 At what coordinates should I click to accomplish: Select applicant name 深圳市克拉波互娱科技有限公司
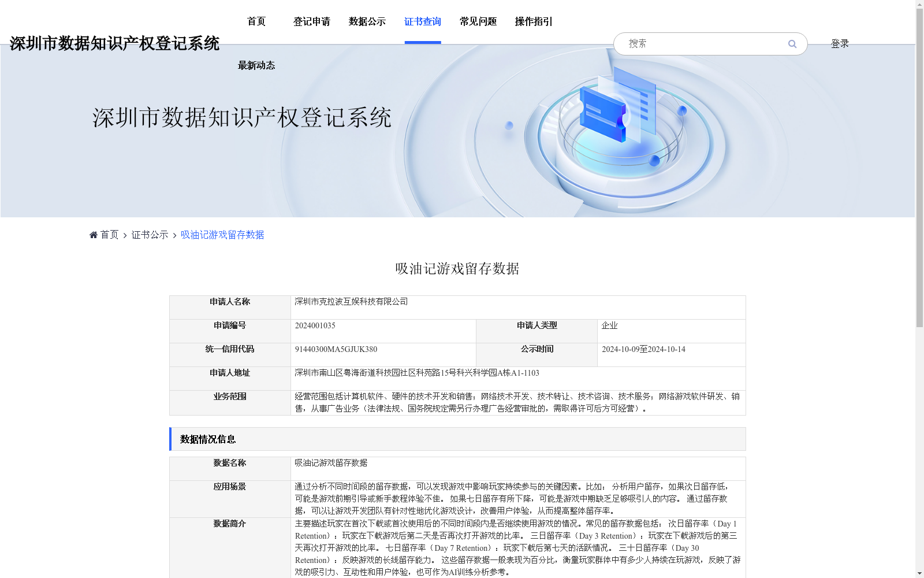[x=351, y=302]
